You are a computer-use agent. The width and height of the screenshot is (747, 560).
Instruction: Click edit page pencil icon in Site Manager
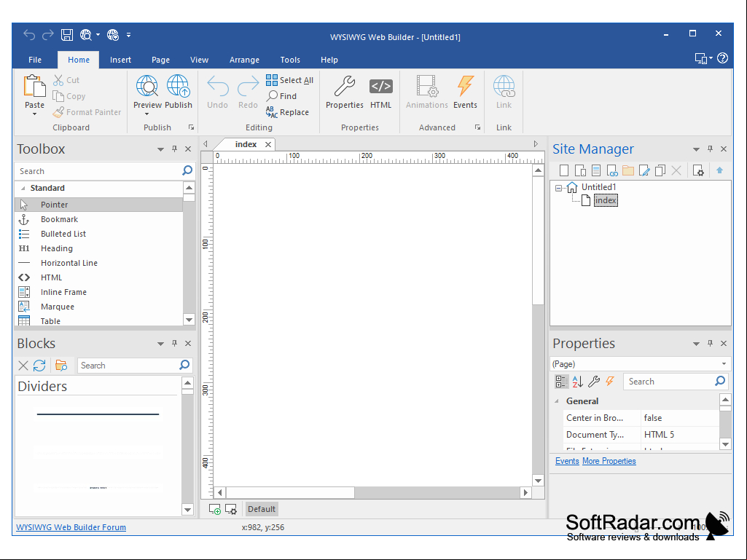point(644,170)
